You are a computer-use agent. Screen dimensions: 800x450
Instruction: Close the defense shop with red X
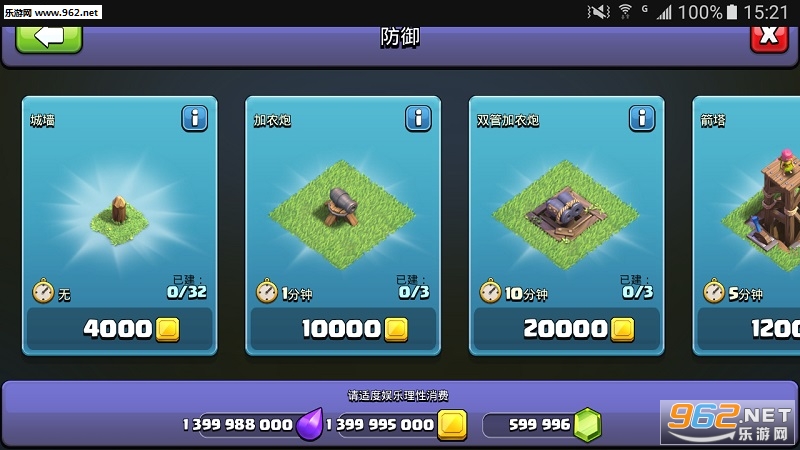point(769,39)
